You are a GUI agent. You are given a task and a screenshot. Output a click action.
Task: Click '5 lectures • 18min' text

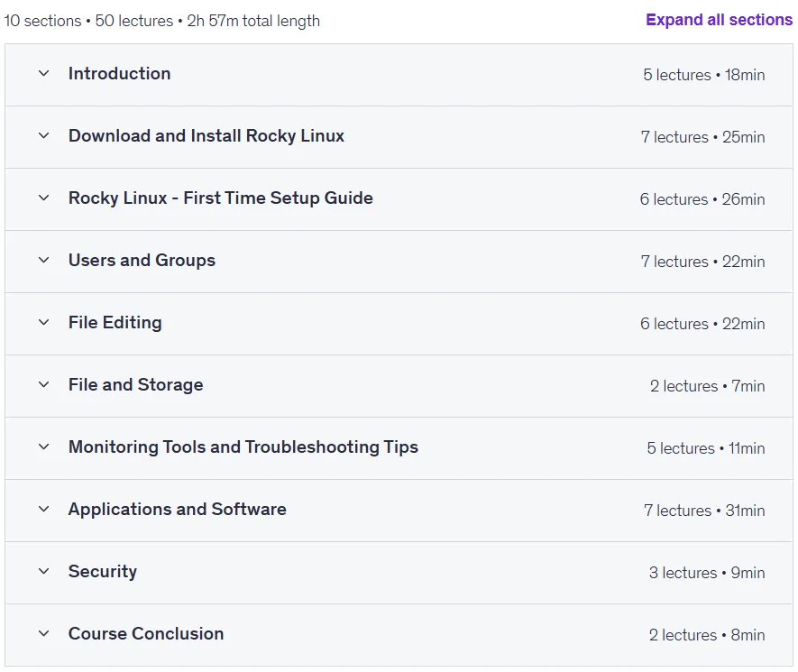[704, 75]
